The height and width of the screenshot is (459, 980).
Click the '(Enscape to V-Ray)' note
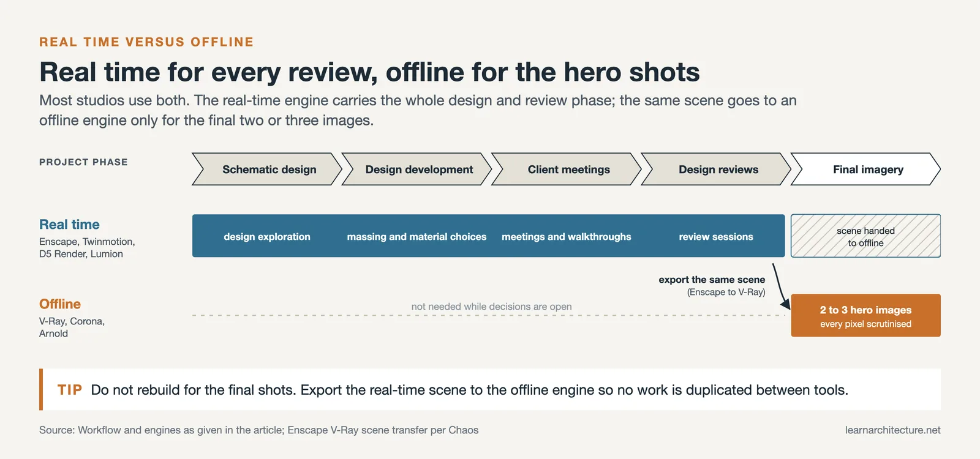pyautogui.click(x=726, y=293)
